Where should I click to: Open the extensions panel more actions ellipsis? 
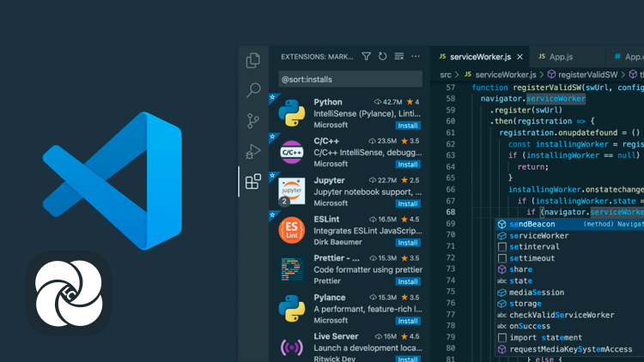point(416,57)
